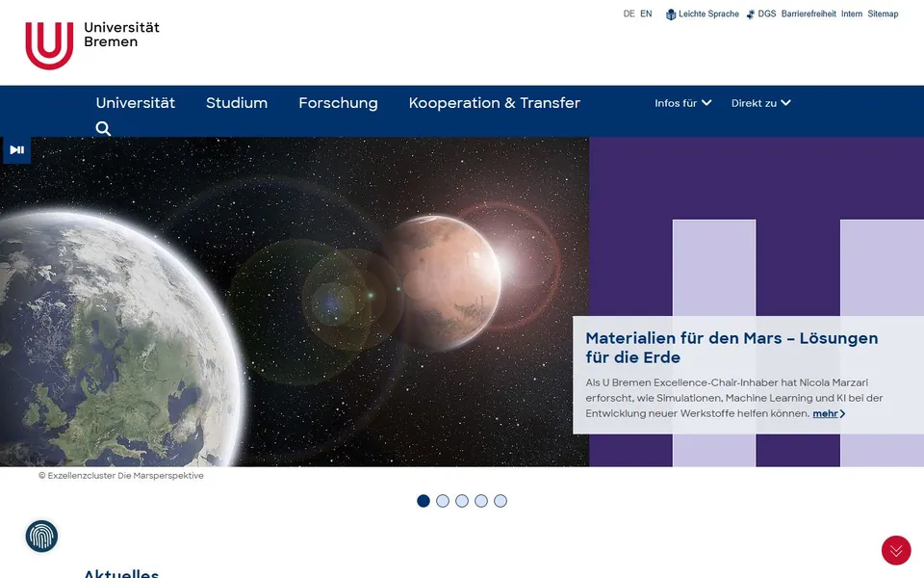
Task: Open the Studium menu
Action: tap(237, 103)
